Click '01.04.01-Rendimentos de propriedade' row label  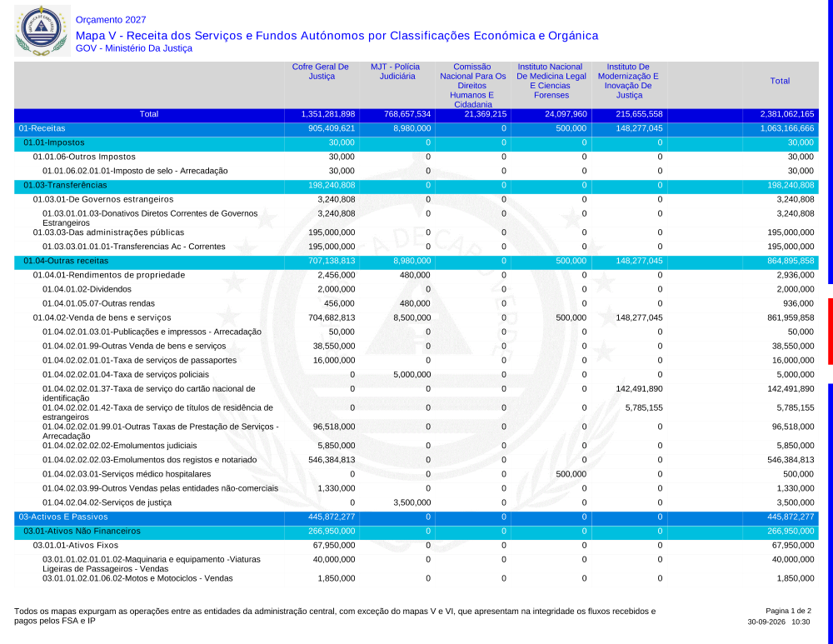point(109,275)
